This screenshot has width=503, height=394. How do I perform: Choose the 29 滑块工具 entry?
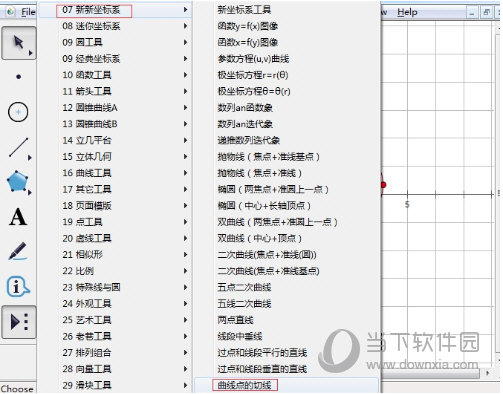coord(115,385)
